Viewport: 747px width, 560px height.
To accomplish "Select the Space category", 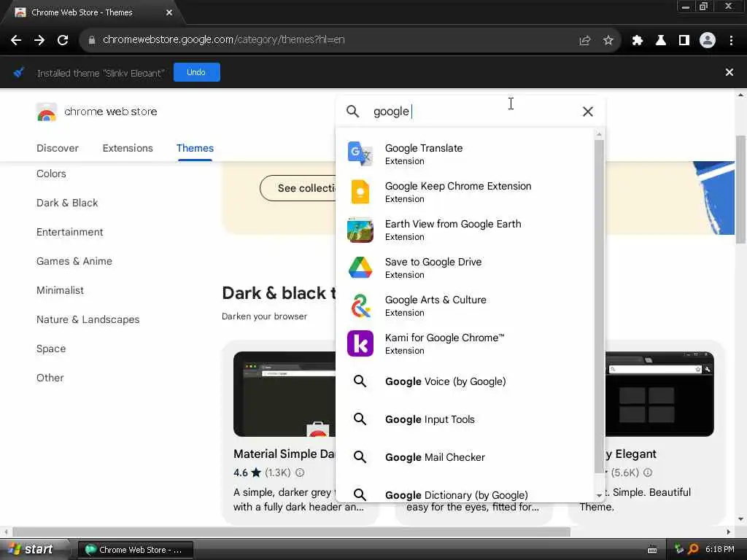I will [51, 349].
